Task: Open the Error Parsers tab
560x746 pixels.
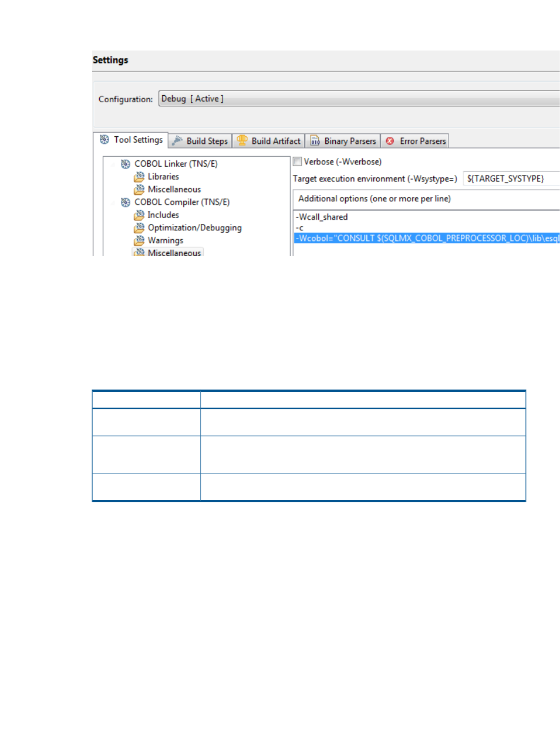Action: tap(416, 141)
